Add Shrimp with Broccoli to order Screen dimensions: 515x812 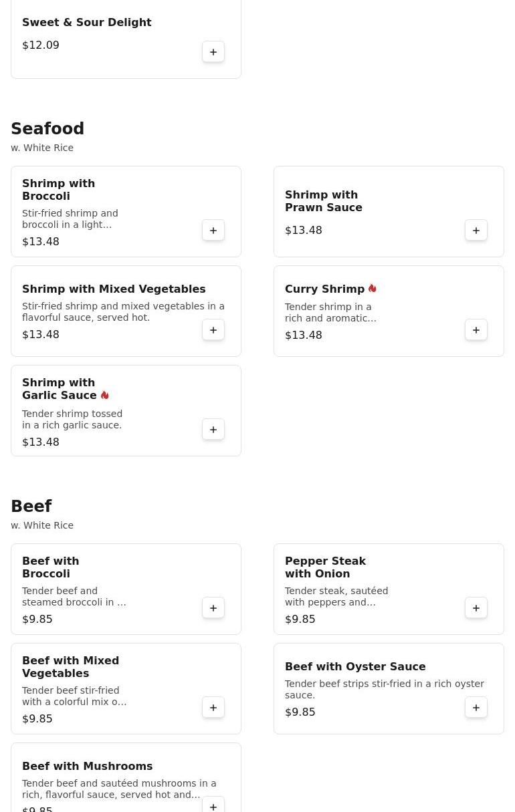[x=213, y=231]
